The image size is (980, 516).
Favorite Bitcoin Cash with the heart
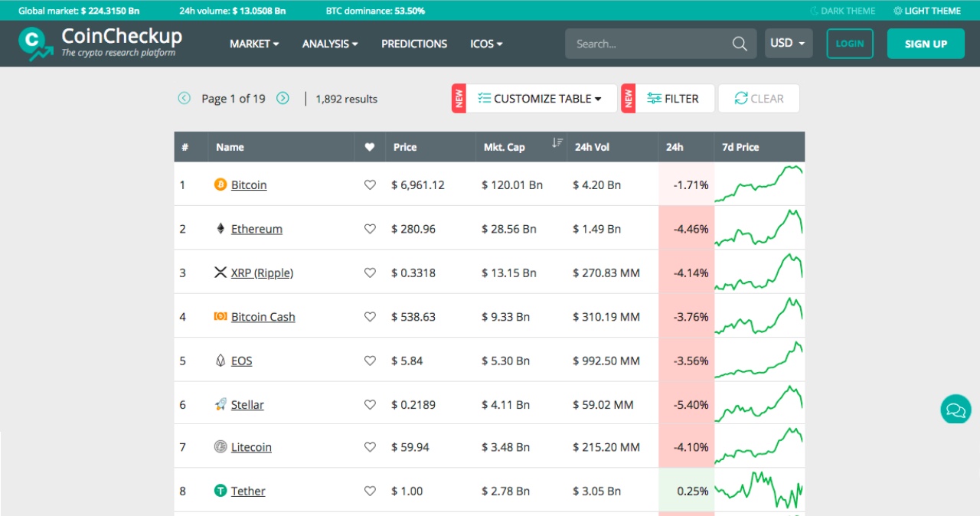click(x=370, y=316)
